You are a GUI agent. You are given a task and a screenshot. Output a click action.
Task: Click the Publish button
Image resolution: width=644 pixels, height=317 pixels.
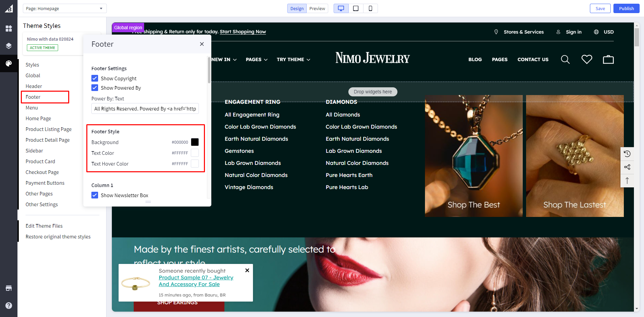coord(626,8)
